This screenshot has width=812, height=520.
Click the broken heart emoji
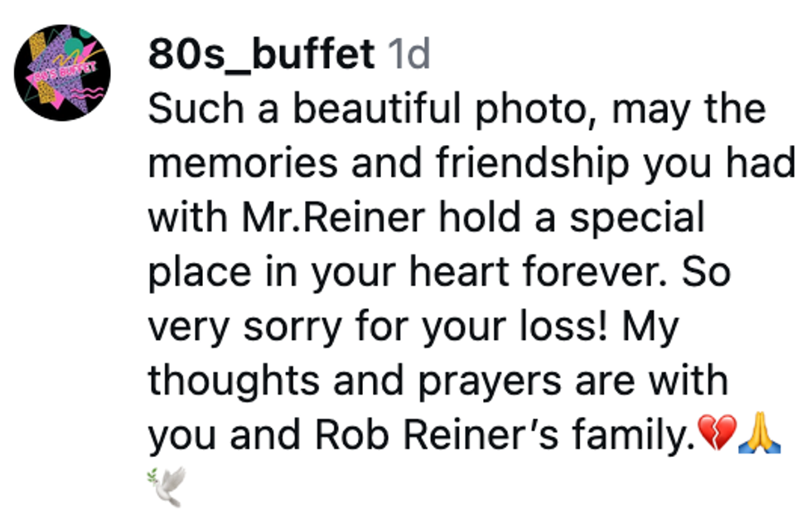[718, 433]
